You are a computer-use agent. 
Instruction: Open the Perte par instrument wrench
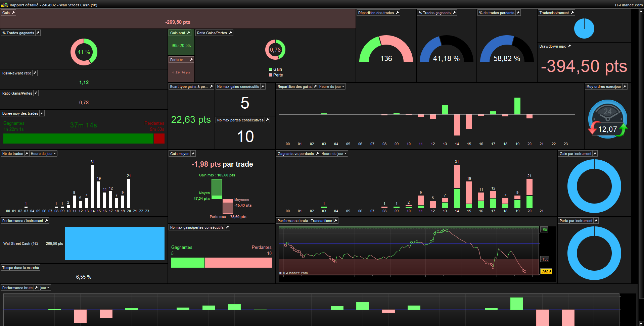pos(596,221)
